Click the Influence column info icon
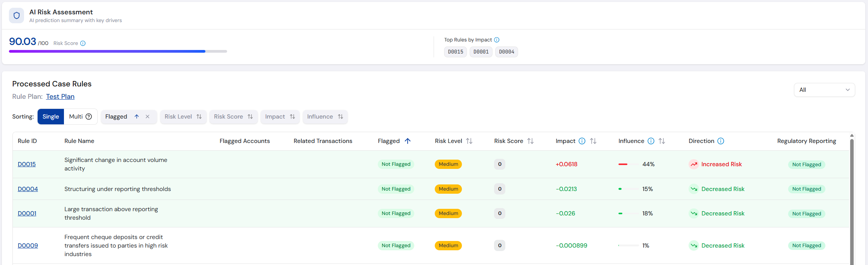This screenshot has height=265, width=868. [x=651, y=141]
